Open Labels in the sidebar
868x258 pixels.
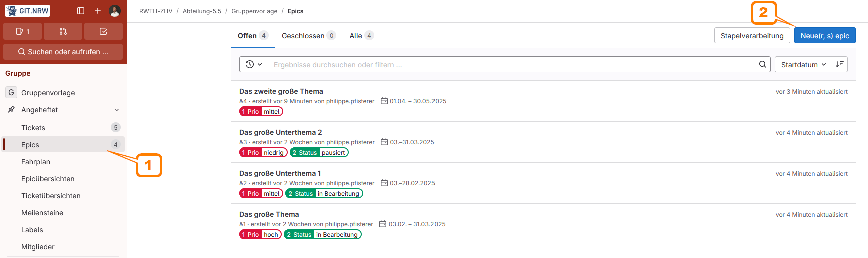click(x=63, y=230)
